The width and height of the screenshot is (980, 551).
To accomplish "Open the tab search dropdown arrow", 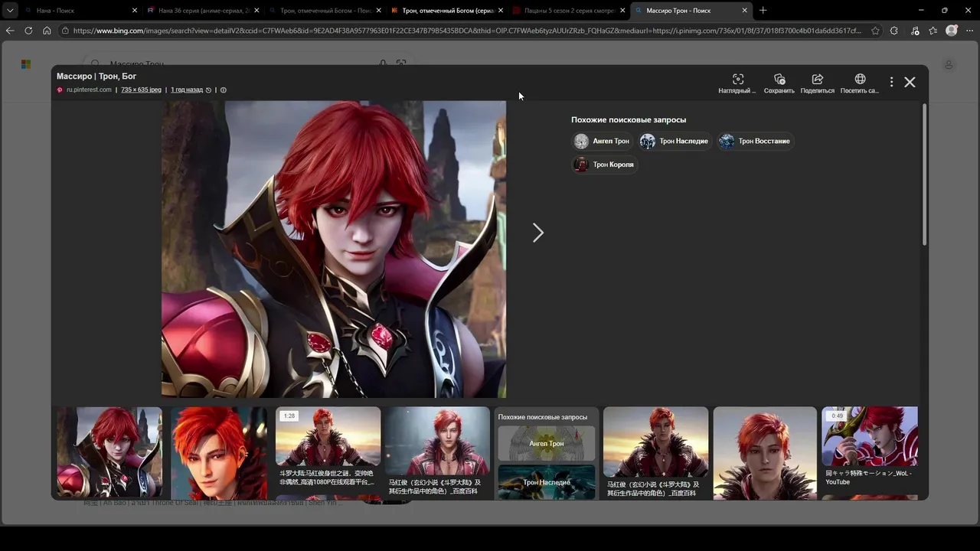I will pos(9,11).
